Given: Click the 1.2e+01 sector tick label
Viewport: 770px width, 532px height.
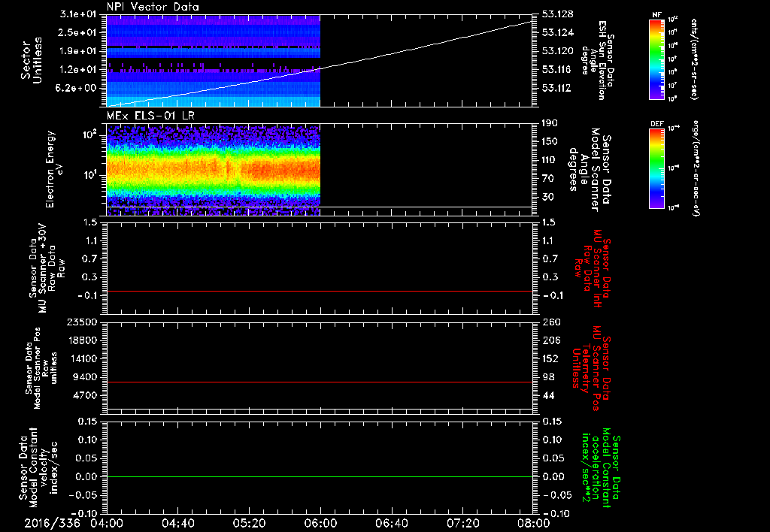Looking at the screenshot, I should pyautogui.click(x=77, y=70).
